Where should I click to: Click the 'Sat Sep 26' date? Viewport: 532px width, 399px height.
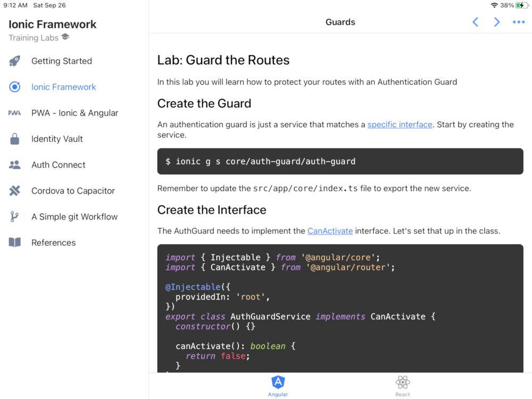pyautogui.click(x=49, y=5)
